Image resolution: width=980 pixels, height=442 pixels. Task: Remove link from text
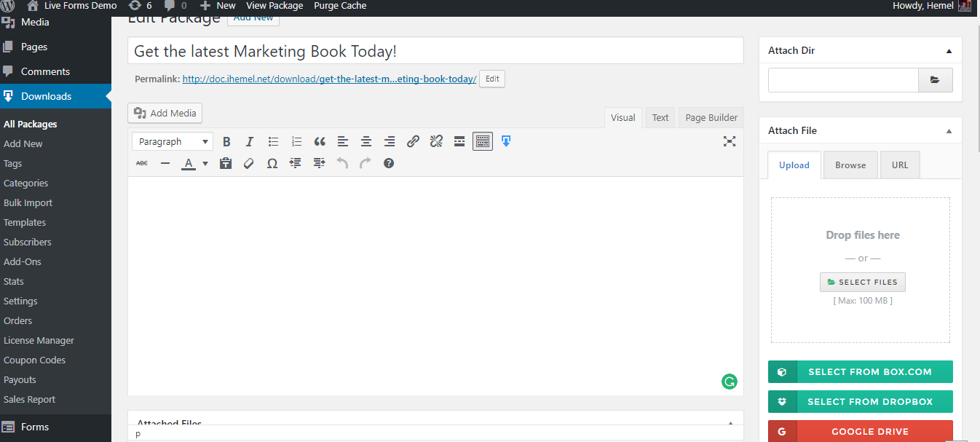436,141
